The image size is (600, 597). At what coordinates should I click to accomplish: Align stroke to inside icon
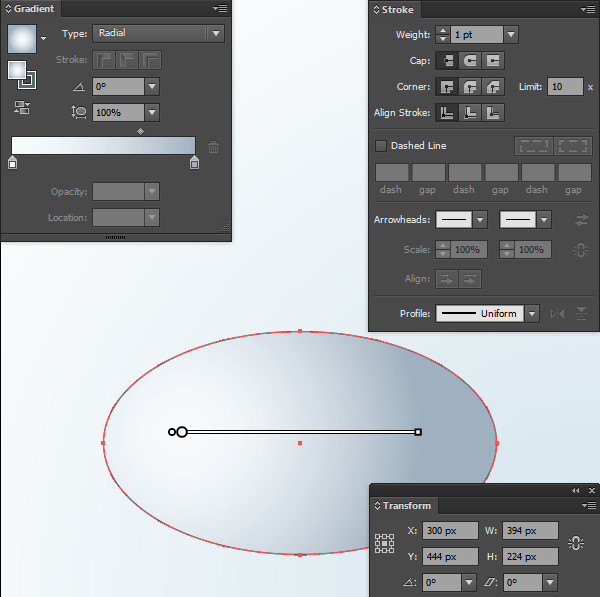(470, 113)
